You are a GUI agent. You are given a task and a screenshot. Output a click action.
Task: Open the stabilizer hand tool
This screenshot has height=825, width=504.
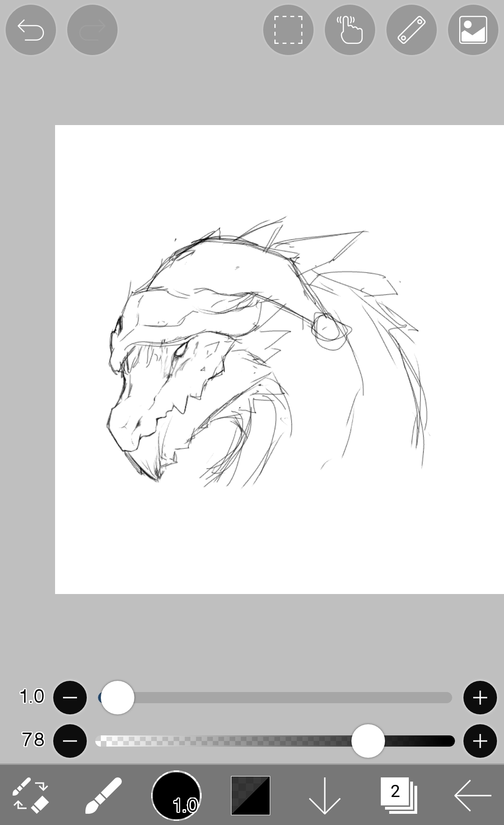[x=350, y=30]
